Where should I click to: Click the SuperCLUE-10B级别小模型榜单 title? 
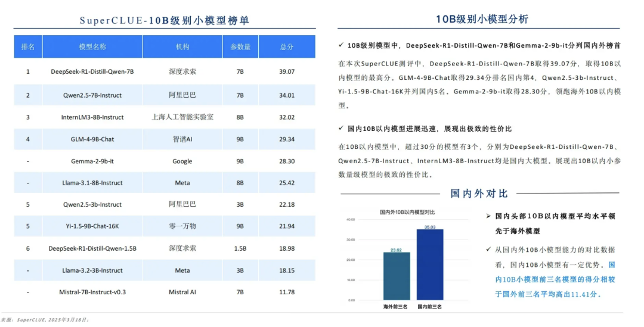click(165, 20)
